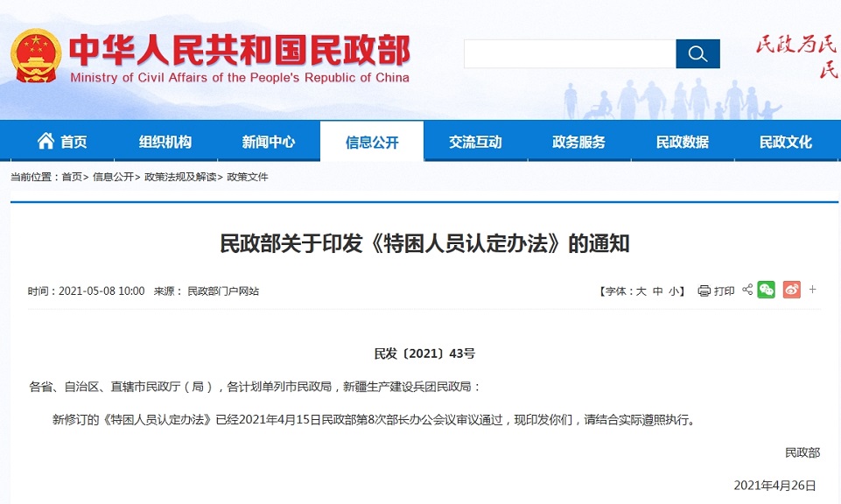Expand more sharing options with plus icon
The height and width of the screenshot is (504, 841).
[x=813, y=290]
